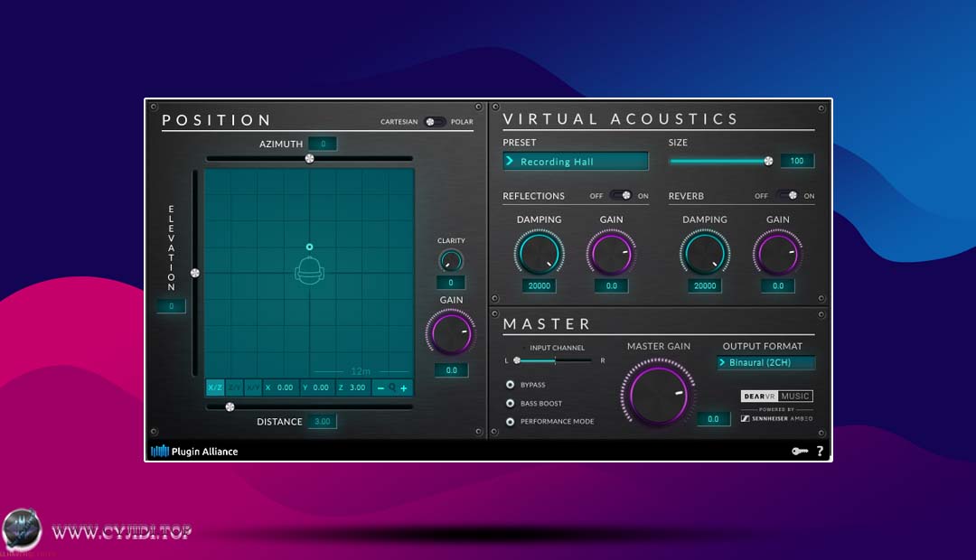Click the Y coordinate field 0.00

tap(316, 387)
